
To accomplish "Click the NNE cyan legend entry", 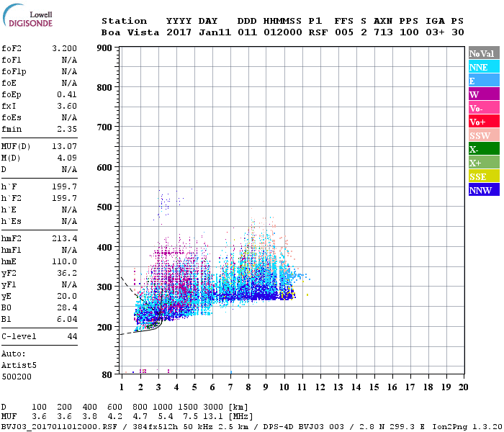I will 482,67.
